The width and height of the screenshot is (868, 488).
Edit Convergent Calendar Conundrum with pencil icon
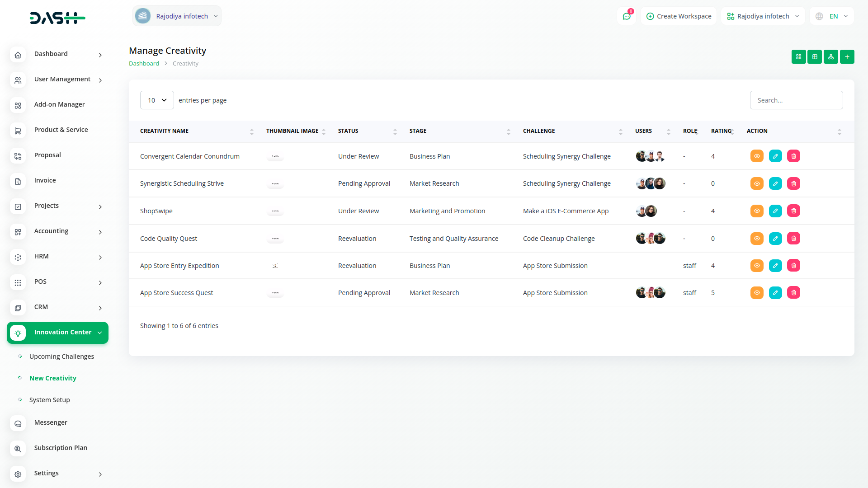(775, 156)
